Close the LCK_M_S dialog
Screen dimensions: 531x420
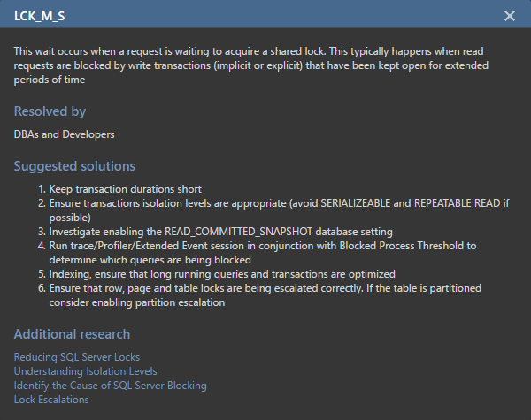click(x=510, y=16)
